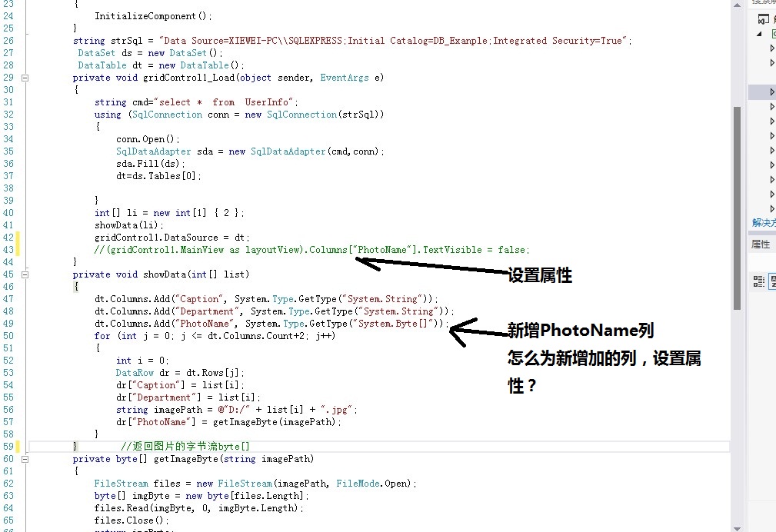Collapse the expanded project node arrow
The height and width of the screenshot is (532, 776).
pos(760,34)
